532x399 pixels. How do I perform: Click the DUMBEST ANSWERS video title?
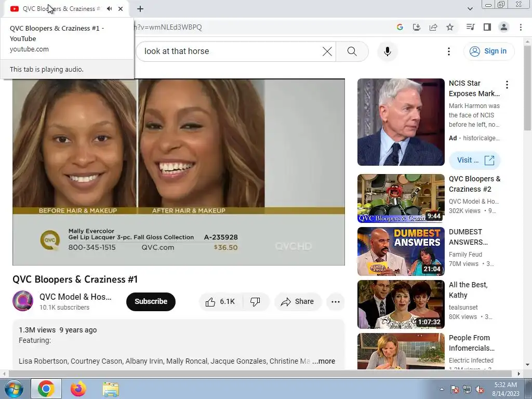468,237
